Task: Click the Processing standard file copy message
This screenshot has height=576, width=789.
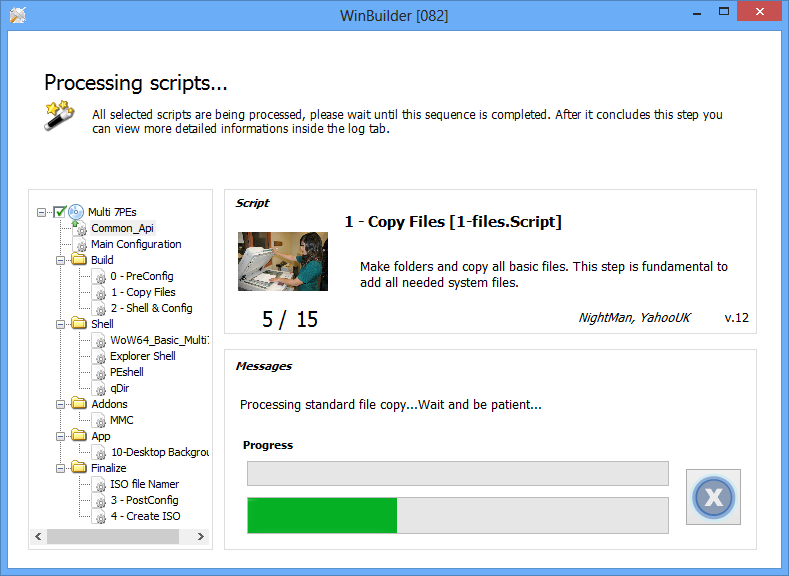Action: [x=390, y=405]
